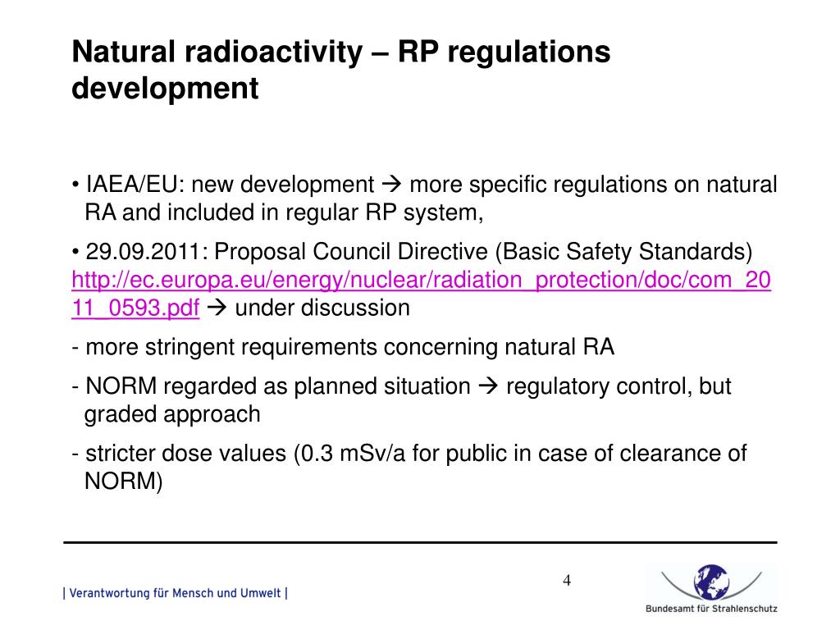Click the arrow before 'regulatory control'
The image size is (840, 630).
[x=488, y=386]
